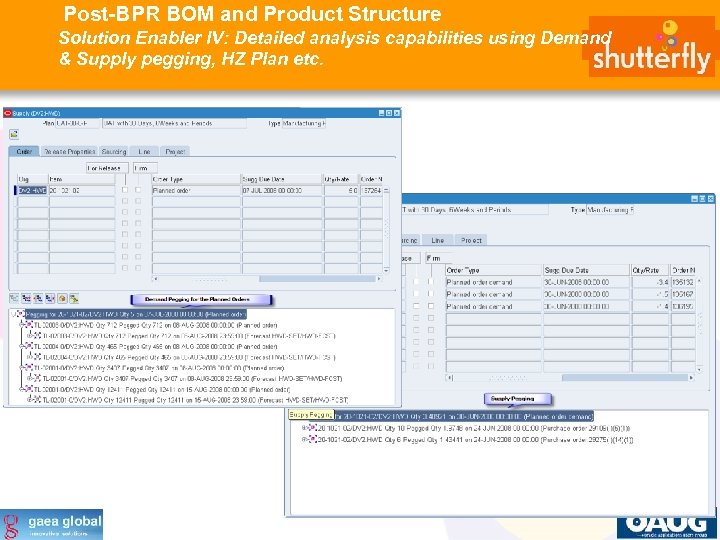The image size is (720, 540).
Task: Collapse the root Pegging node in left tree
Action: (13, 315)
